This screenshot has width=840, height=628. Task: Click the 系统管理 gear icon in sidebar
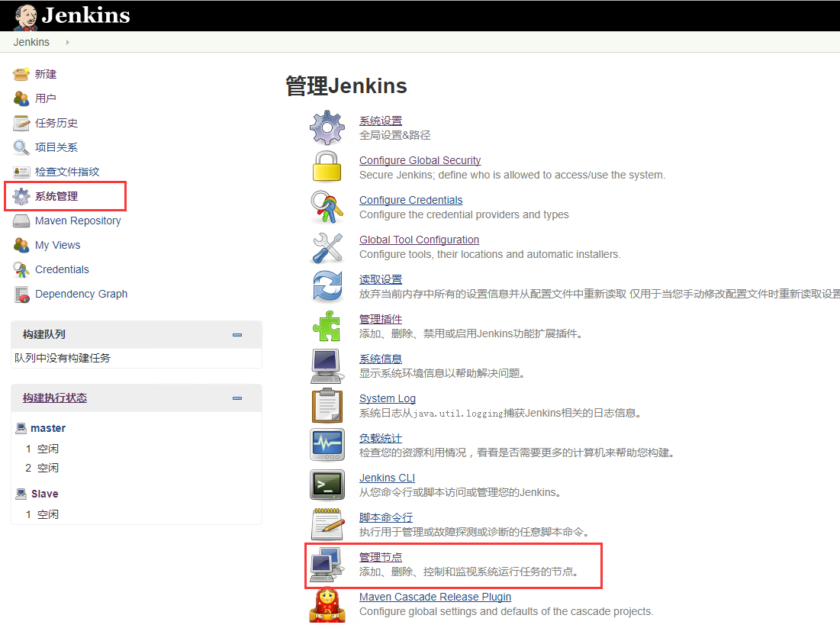pyautogui.click(x=21, y=196)
